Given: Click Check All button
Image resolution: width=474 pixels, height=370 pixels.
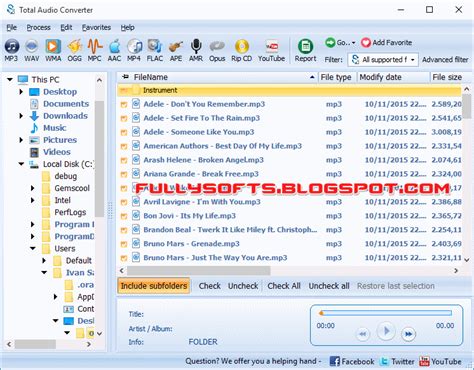Looking at the screenshot, I should tap(284, 286).
